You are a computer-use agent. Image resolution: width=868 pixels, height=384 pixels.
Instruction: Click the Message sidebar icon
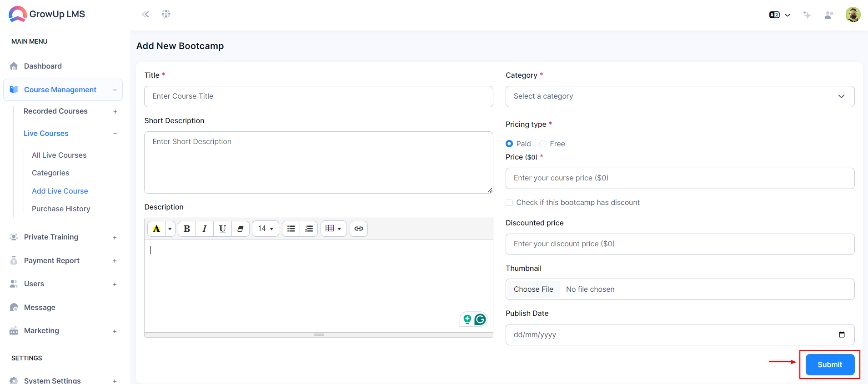coord(14,307)
